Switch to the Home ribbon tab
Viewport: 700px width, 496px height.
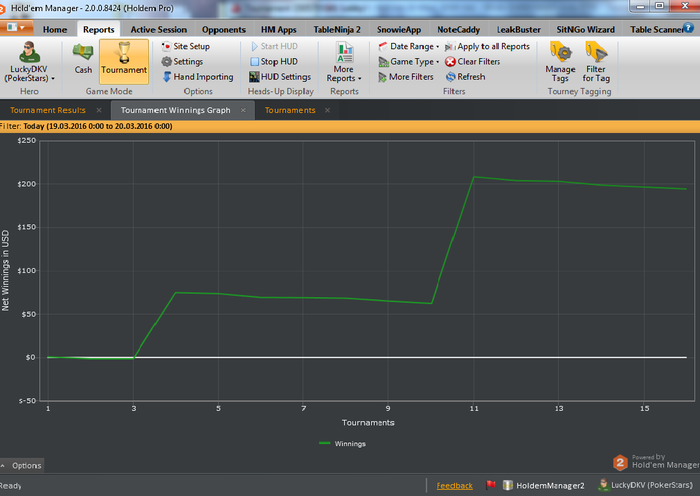[x=55, y=29]
